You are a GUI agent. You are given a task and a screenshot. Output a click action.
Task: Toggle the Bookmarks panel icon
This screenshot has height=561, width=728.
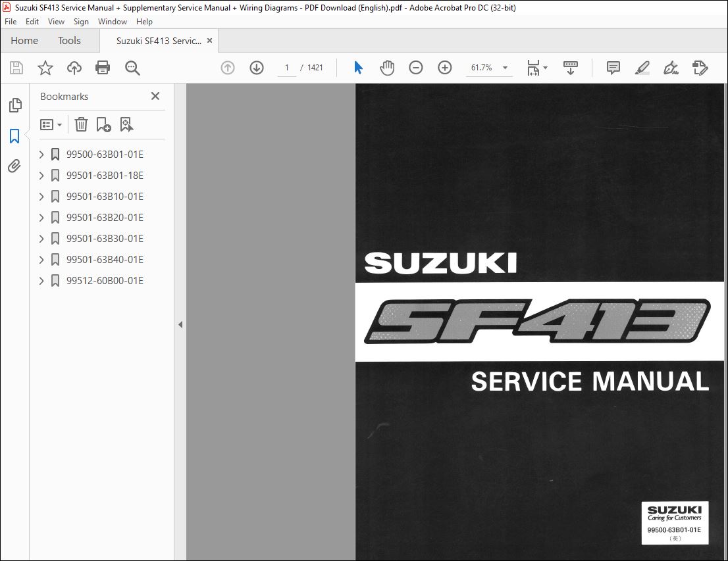[14, 136]
